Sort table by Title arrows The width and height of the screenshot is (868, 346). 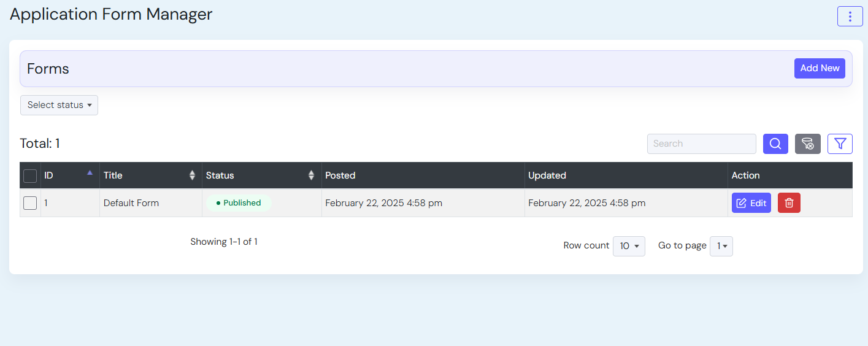tap(192, 175)
